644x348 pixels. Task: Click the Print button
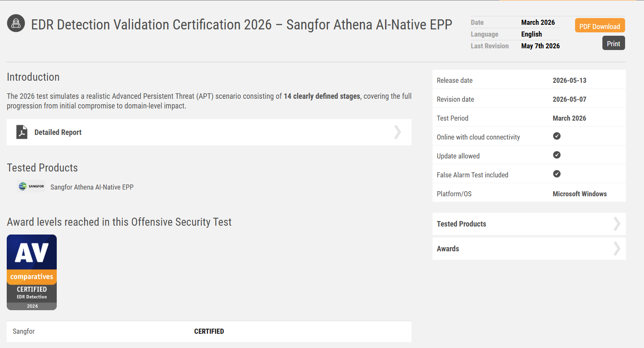point(613,43)
